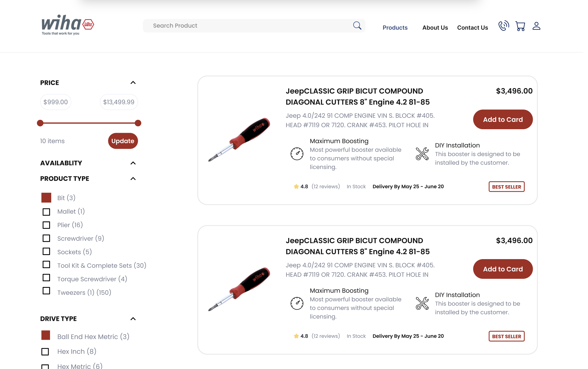Screen dimensions: 588x369
Task: Collapse the AVAILABLITY filter section
Action: click(133, 163)
